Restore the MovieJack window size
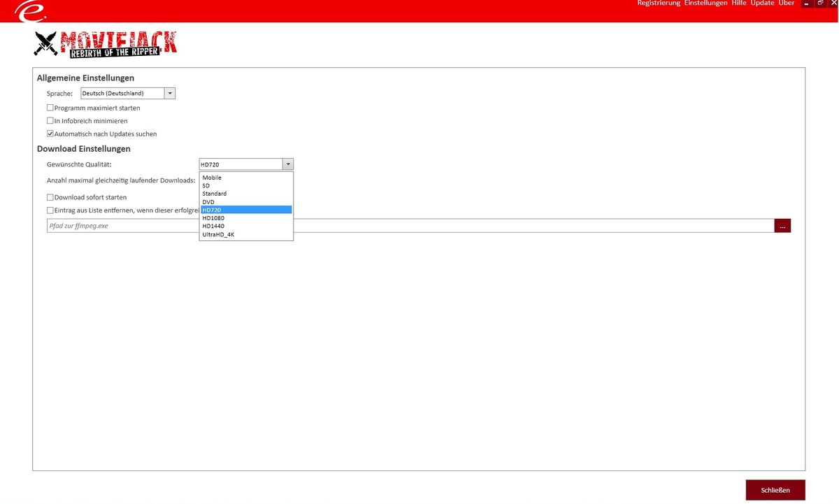Image resolution: width=839 pixels, height=504 pixels. (x=819, y=4)
